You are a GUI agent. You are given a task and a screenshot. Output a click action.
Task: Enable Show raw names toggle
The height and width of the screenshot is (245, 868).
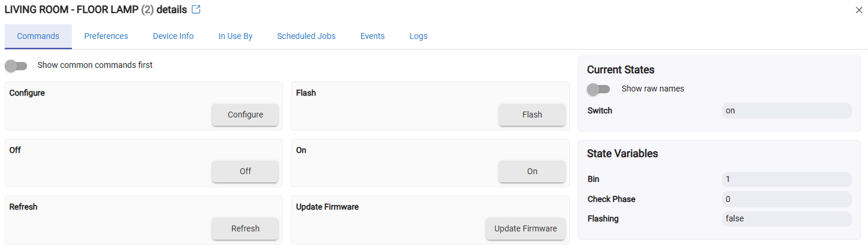pyautogui.click(x=598, y=89)
